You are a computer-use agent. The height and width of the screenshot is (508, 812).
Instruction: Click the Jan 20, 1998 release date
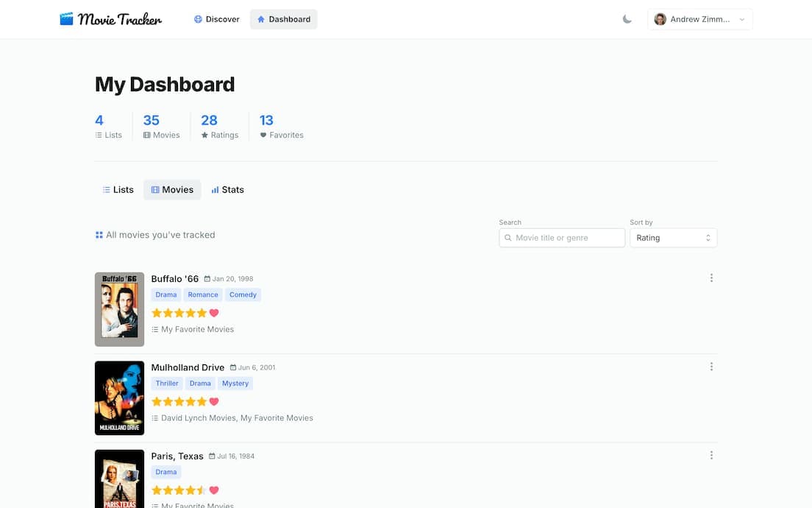[232, 279]
